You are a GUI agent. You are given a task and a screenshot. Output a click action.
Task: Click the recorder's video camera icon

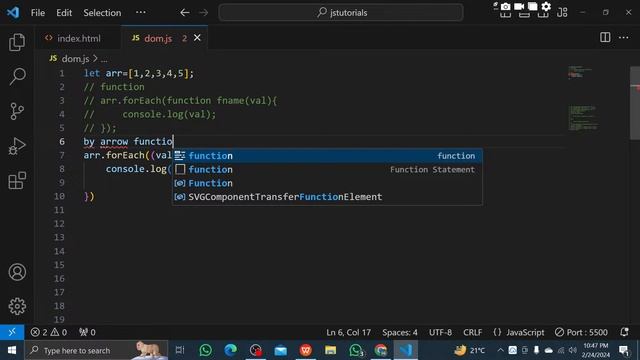pos(519,7)
